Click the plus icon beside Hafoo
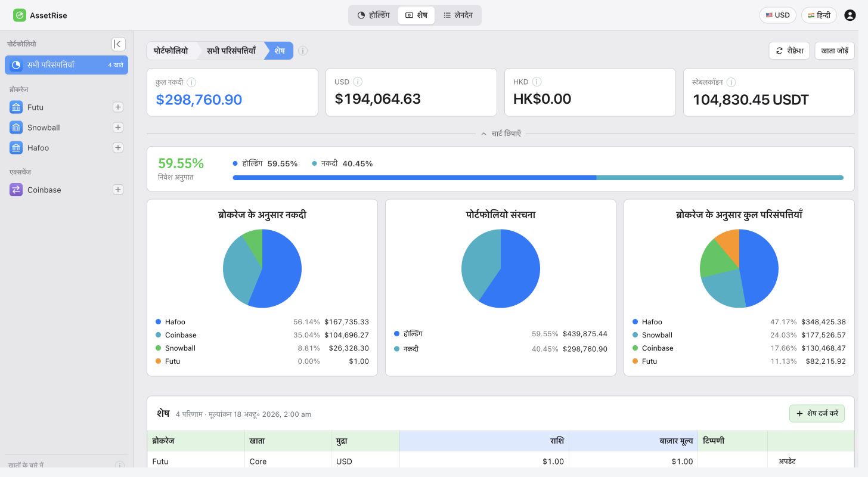 point(118,148)
